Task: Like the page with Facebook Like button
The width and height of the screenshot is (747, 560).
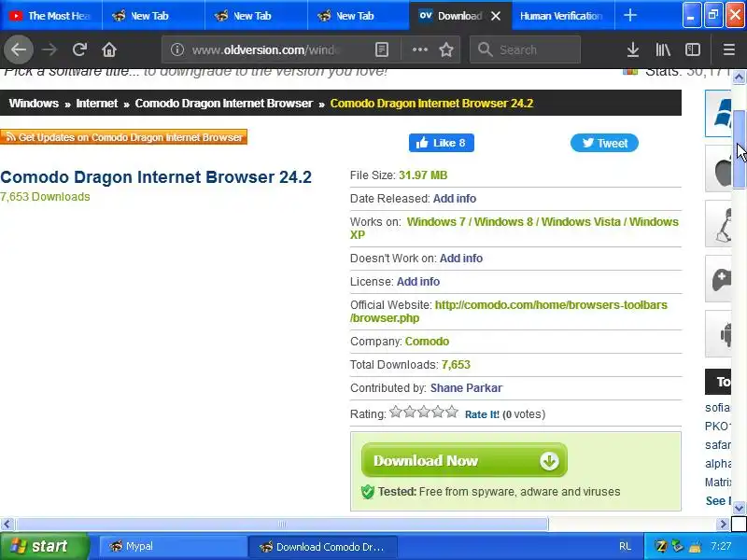Action: (x=441, y=143)
